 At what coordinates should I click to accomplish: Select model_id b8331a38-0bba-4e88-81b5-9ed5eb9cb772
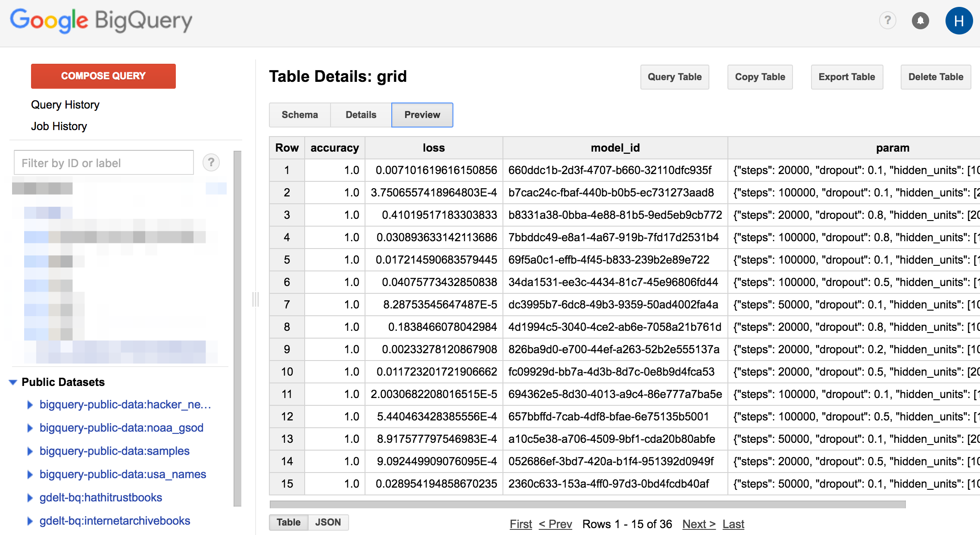point(615,215)
